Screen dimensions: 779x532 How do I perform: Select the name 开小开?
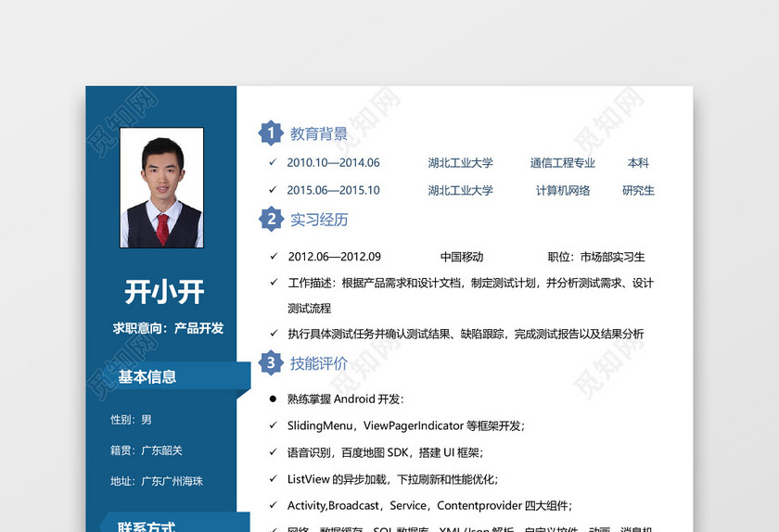pos(164,292)
